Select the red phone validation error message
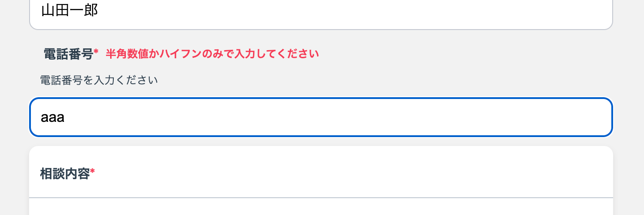Viewport: 644px width, 215px height. pos(212,54)
